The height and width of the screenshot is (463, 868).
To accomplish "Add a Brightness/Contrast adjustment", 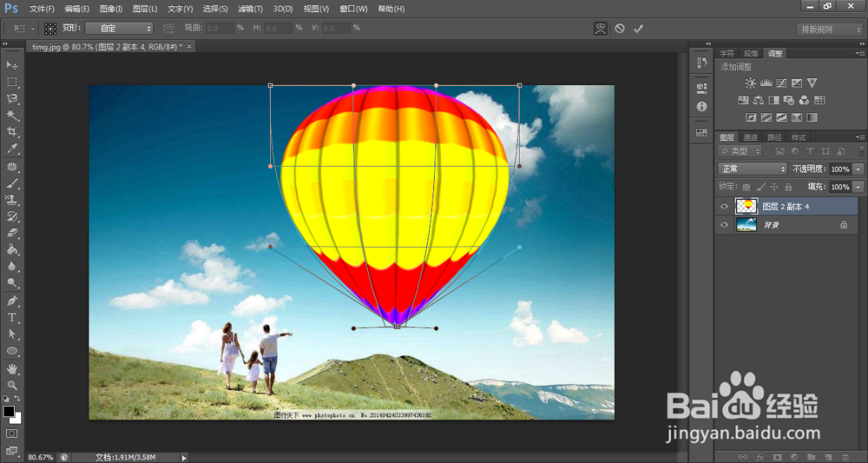I will [750, 83].
